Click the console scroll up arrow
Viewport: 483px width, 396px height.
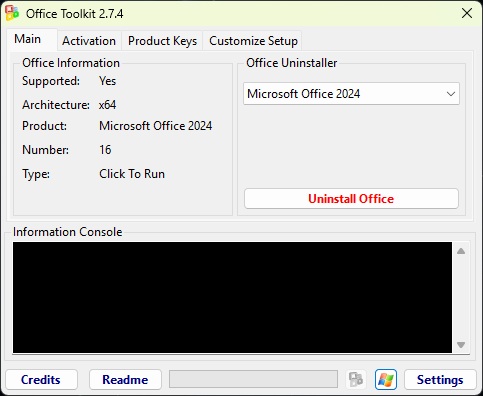461,251
